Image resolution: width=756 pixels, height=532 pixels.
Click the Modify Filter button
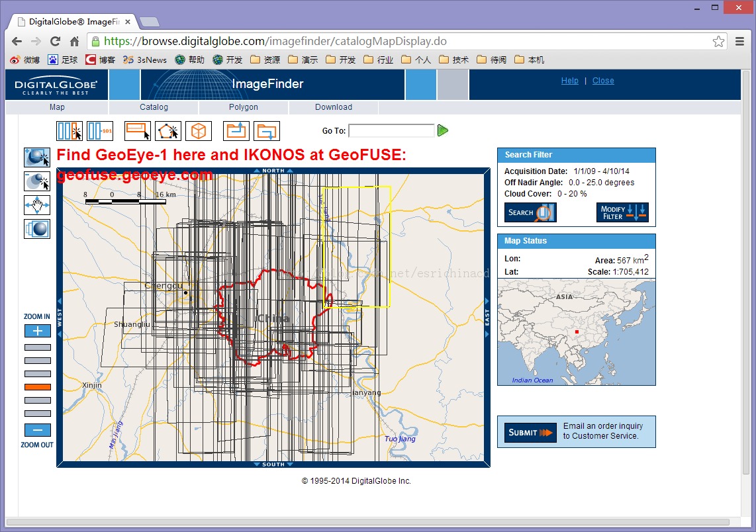pyautogui.click(x=622, y=212)
